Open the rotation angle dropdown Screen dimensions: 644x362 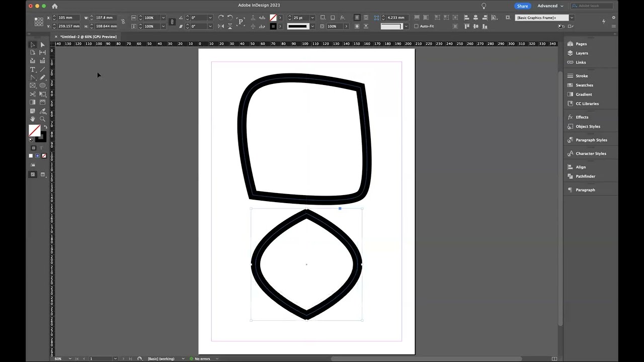[x=210, y=18]
